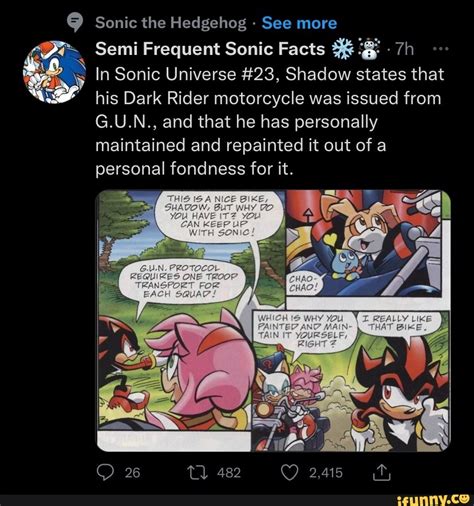The image size is (474, 506).
Task: Open the three-dot more options menu
Action: tap(441, 49)
